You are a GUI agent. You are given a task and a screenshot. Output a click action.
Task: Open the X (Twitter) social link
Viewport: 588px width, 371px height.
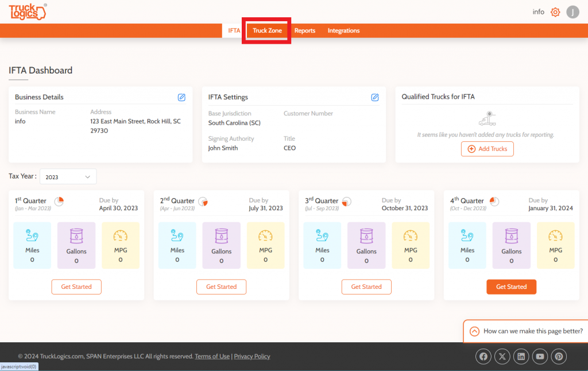(x=502, y=357)
